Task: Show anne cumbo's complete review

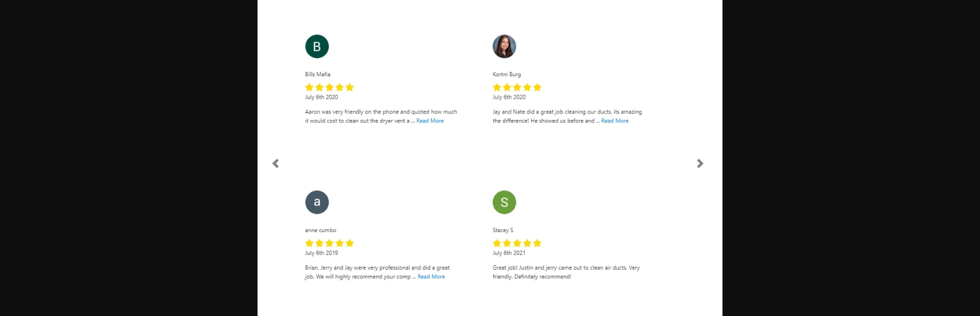Action: [x=431, y=276]
